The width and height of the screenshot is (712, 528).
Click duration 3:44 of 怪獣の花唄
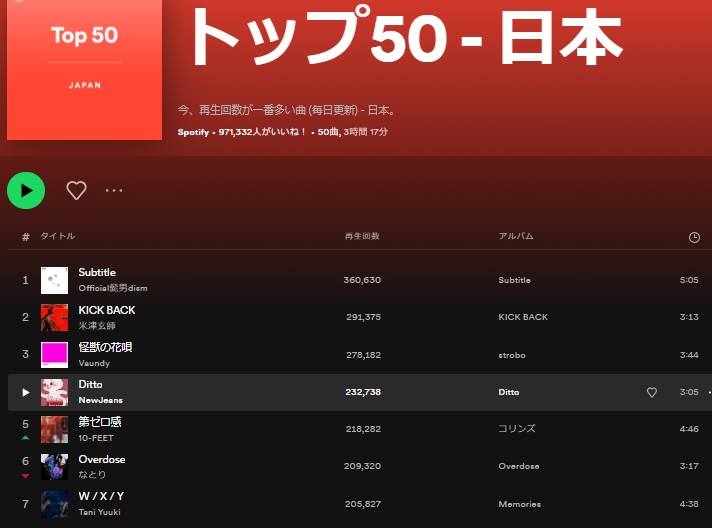(689, 355)
